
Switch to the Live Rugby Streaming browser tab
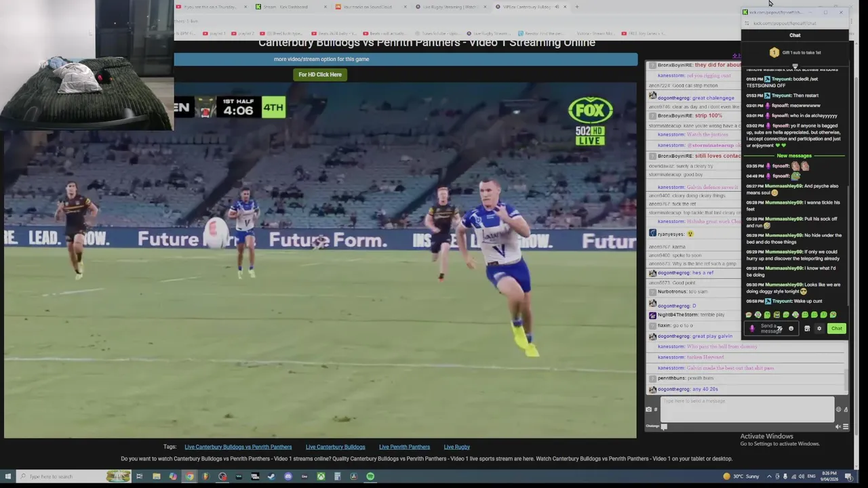point(450,7)
